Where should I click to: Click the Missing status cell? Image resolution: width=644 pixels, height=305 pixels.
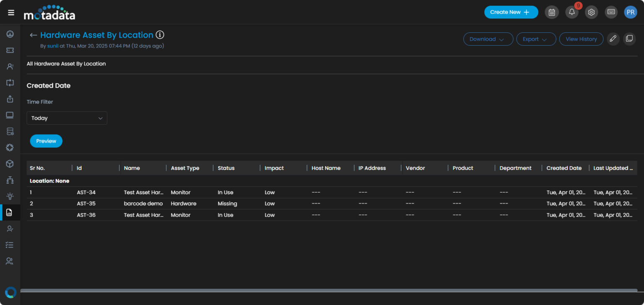pyautogui.click(x=227, y=203)
